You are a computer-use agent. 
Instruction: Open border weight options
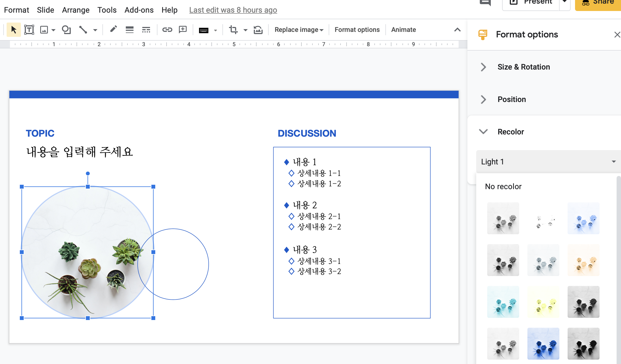(129, 30)
